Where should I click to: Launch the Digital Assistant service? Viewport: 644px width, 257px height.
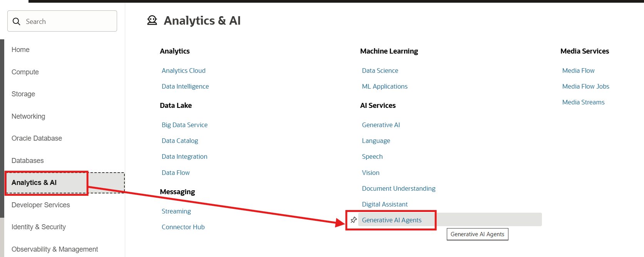click(384, 204)
